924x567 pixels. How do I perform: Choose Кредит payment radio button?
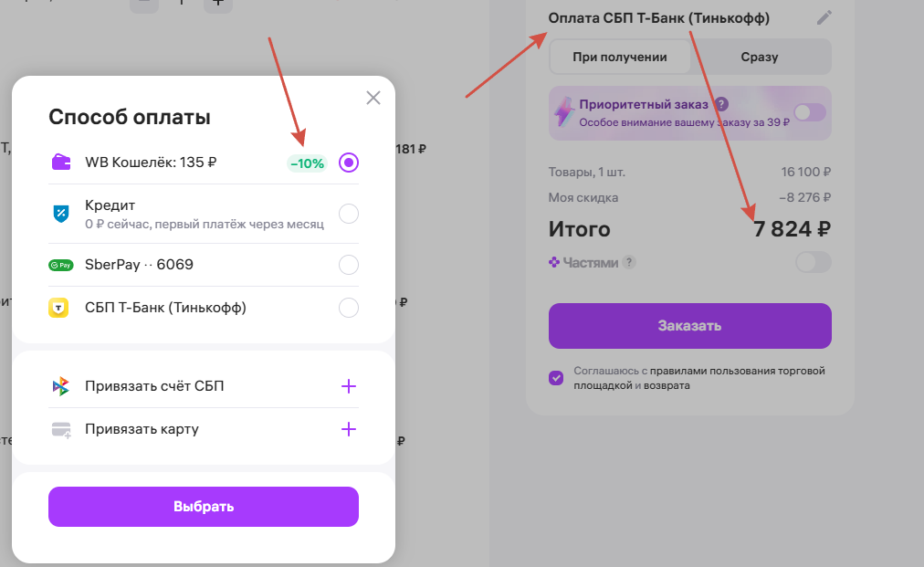click(348, 214)
